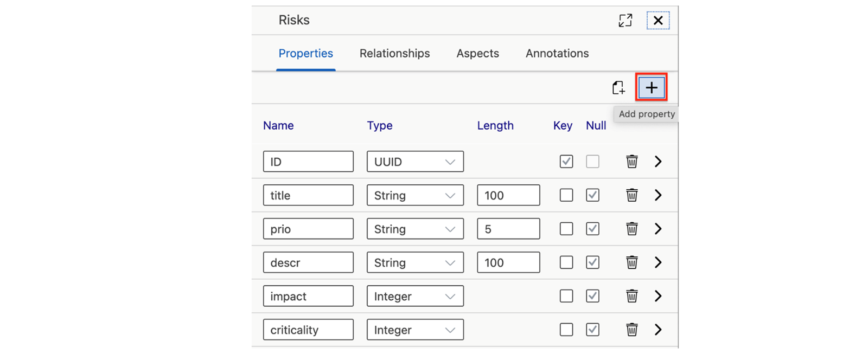Viewport: 868px width, 354px height.
Task: Open the Integer type dropdown for impact
Action: click(415, 296)
